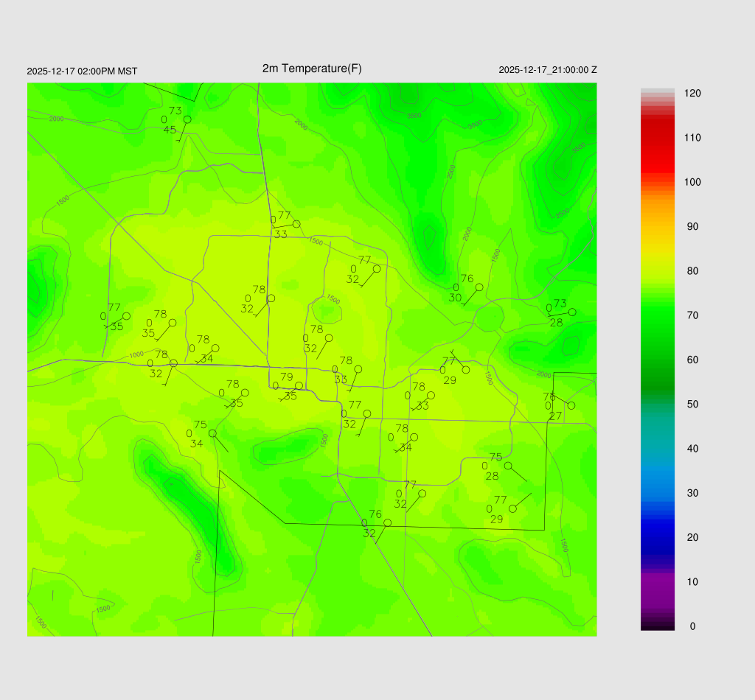
Task: Click the 2m Temperature(F) title
Action: (x=312, y=69)
